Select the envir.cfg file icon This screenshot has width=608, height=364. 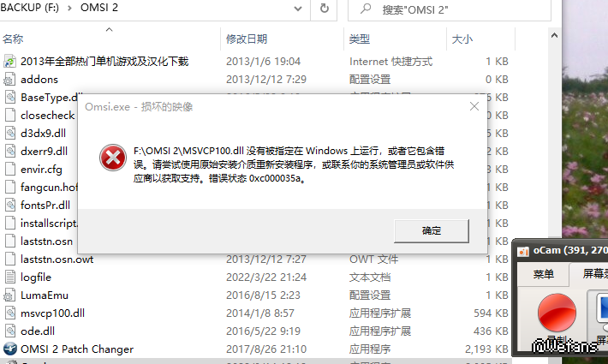(x=9, y=169)
